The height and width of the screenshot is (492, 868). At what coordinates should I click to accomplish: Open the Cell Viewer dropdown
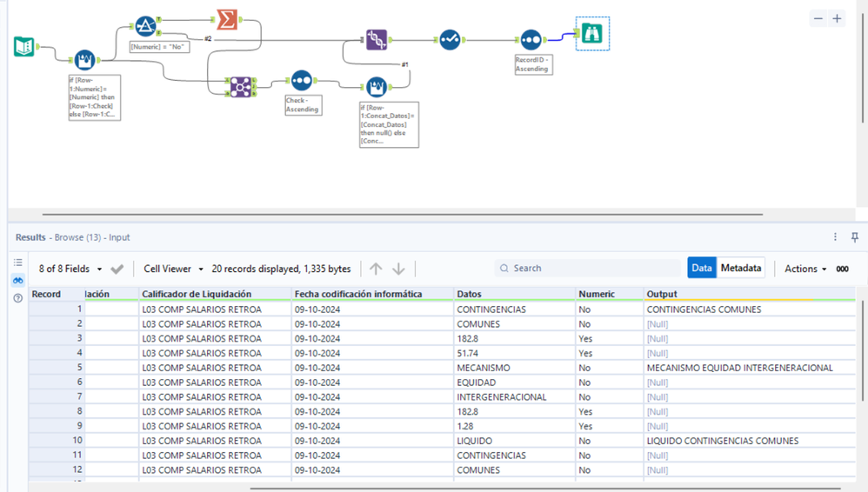173,269
